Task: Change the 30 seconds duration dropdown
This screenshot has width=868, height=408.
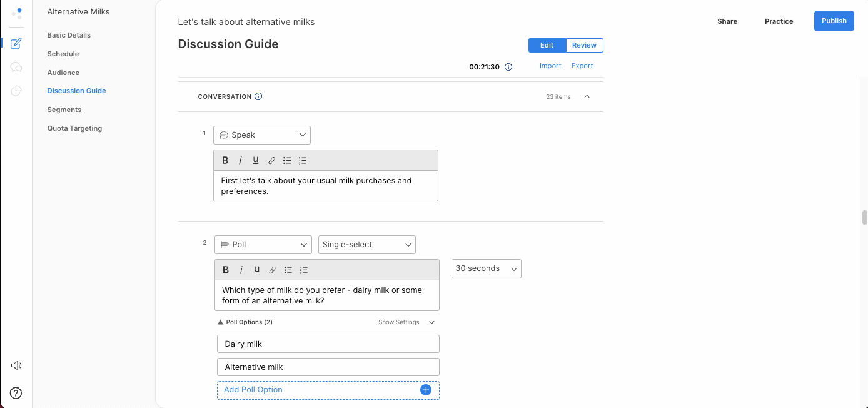Action: (486, 268)
